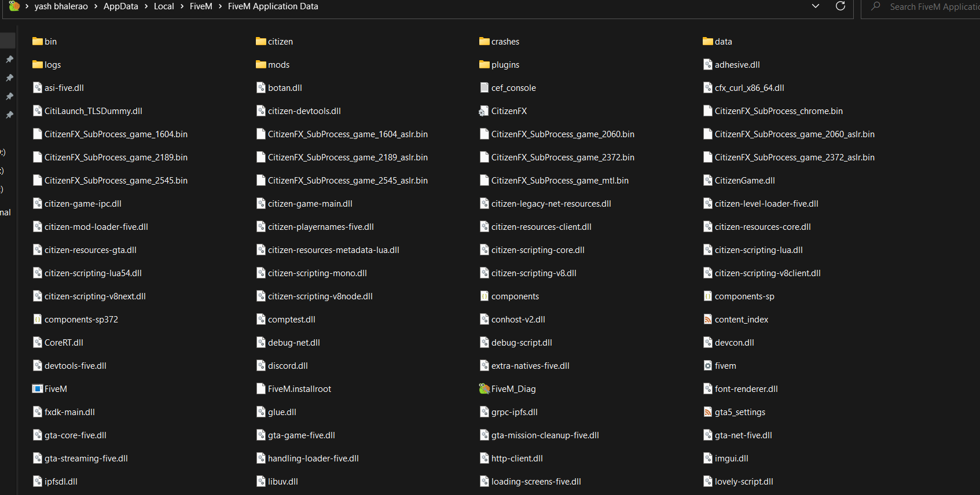Select the CoreRT.dll file icon
Viewport: 980px width, 495px height.
click(38, 342)
